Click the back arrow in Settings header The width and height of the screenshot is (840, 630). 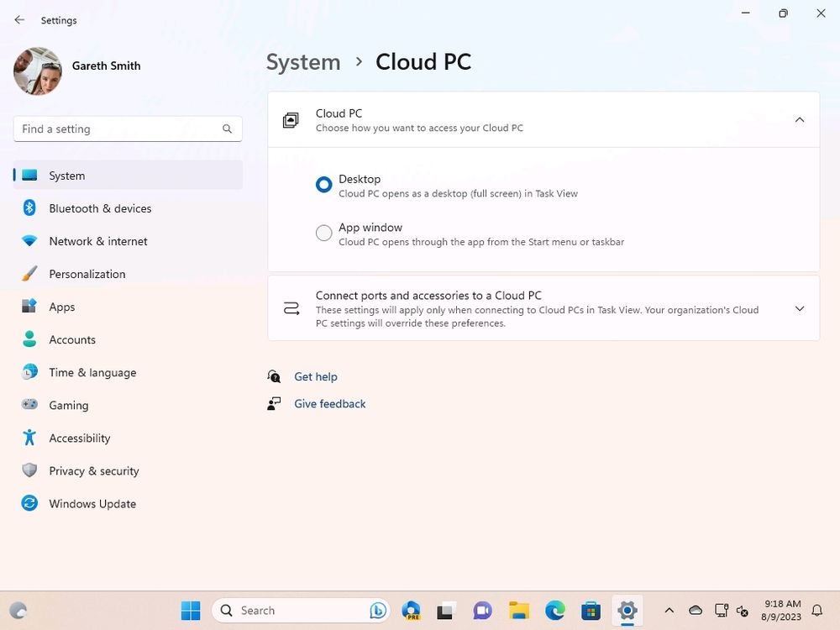(x=20, y=20)
